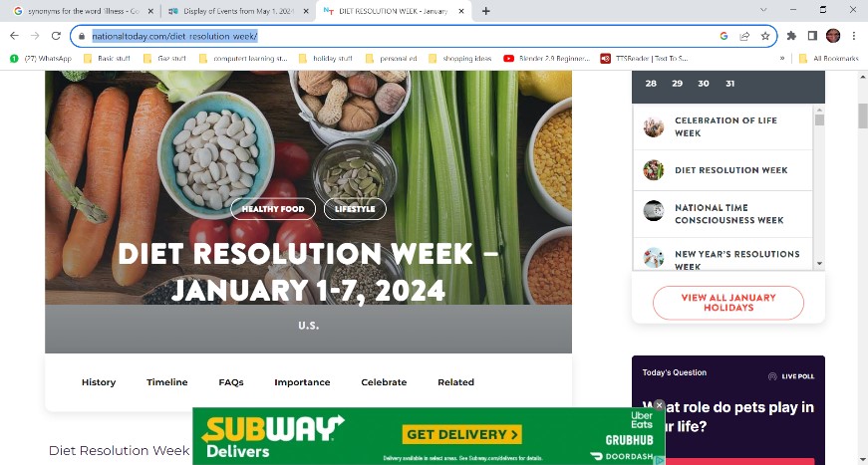Switch to the Display of Events tab
Screen dimensions: 868x465
coord(239,11)
